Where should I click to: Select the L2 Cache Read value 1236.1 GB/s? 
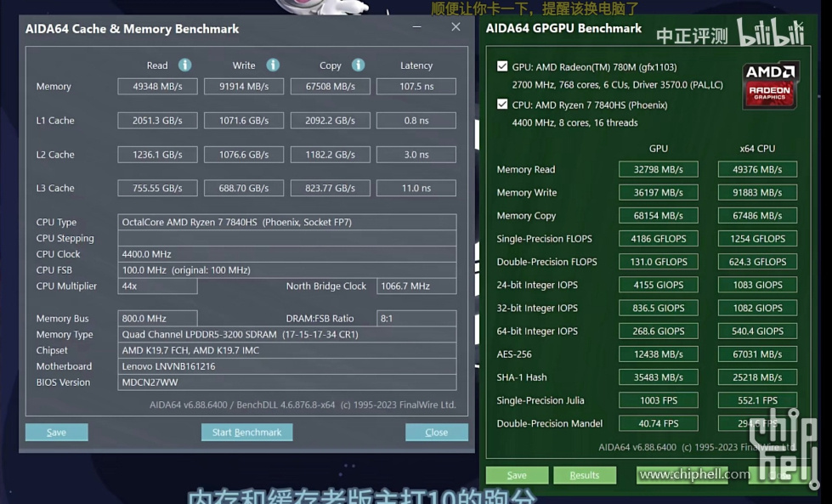coord(157,155)
